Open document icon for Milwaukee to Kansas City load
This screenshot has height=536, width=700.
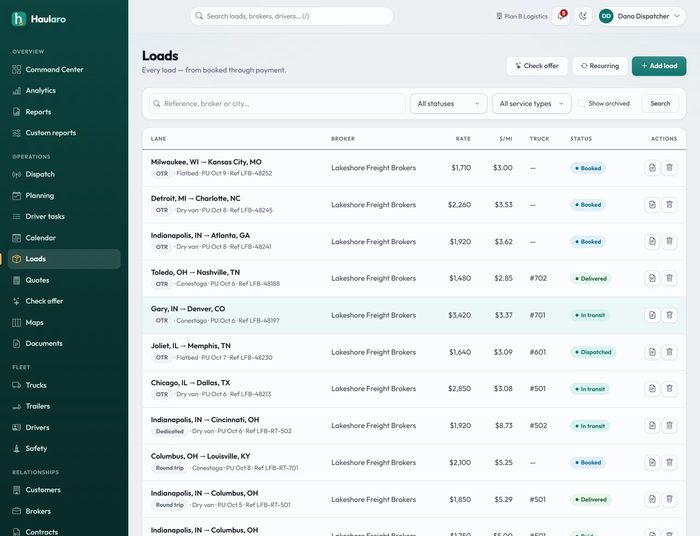(652, 168)
